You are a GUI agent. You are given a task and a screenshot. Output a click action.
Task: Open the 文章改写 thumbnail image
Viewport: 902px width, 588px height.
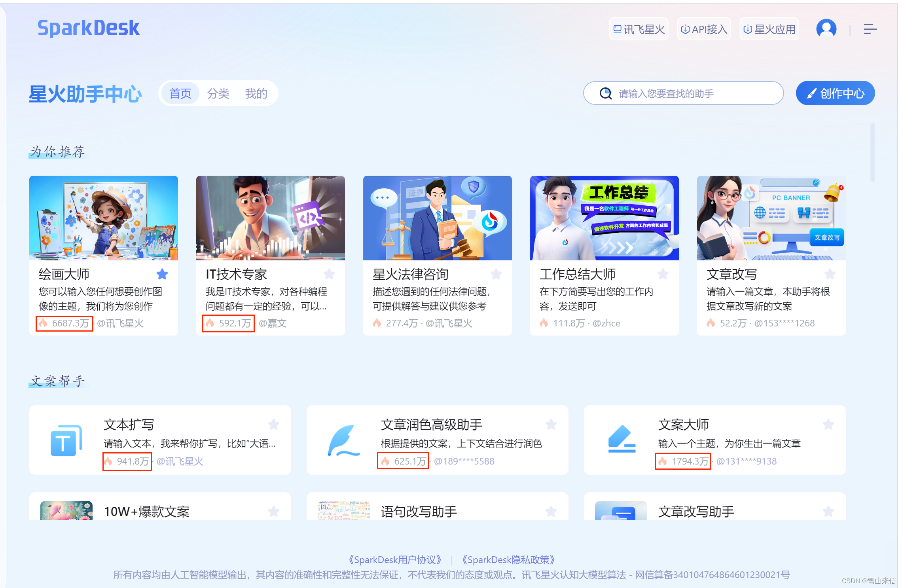click(771, 218)
